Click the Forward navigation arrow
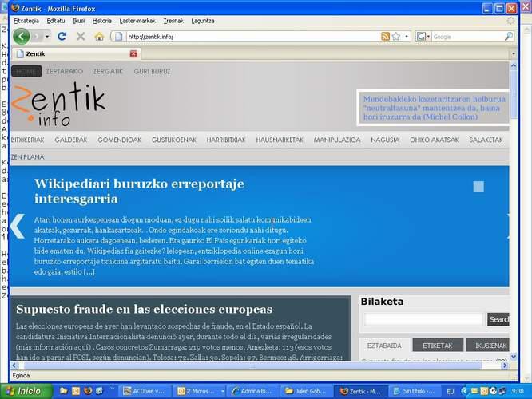532x399 pixels. pos(37,36)
